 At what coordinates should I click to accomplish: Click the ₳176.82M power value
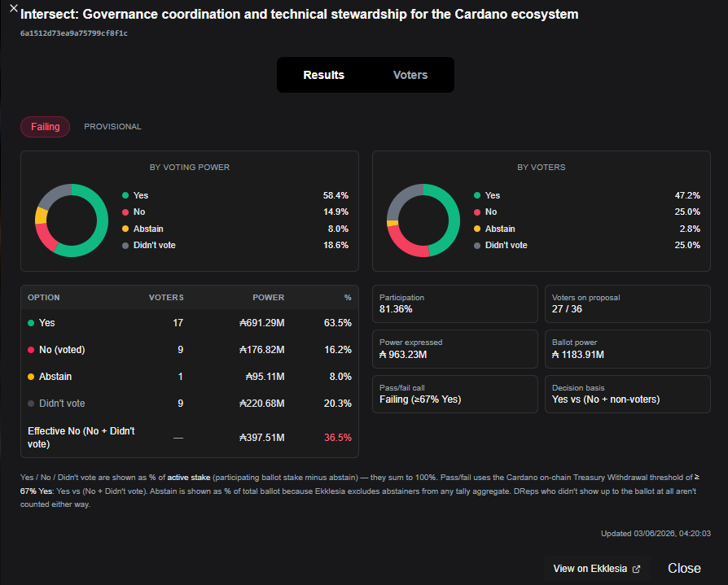coord(262,350)
